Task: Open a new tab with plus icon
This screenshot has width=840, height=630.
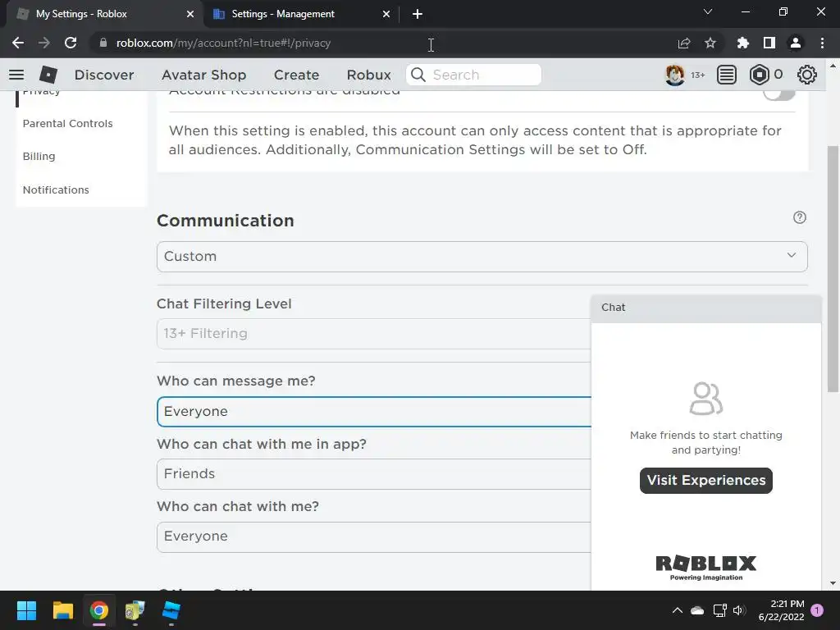Action: coord(418,14)
